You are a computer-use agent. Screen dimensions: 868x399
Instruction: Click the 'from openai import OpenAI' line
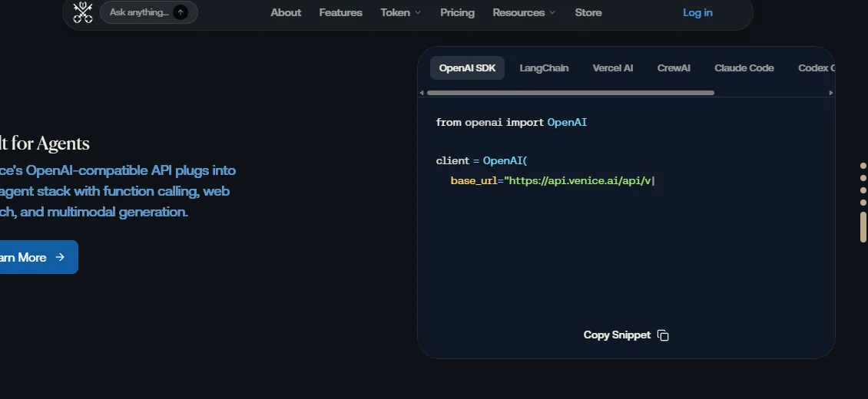click(512, 122)
